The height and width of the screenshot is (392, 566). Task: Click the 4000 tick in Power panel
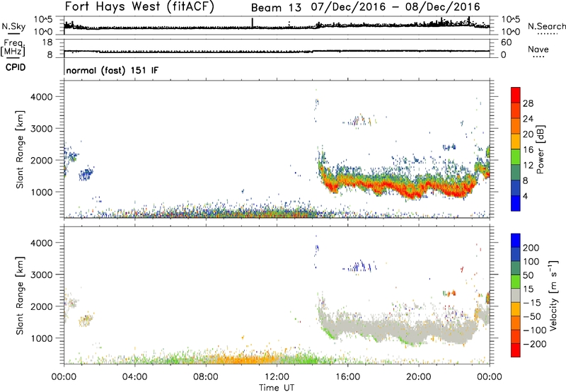pyautogui.click(x=42, y=97)
